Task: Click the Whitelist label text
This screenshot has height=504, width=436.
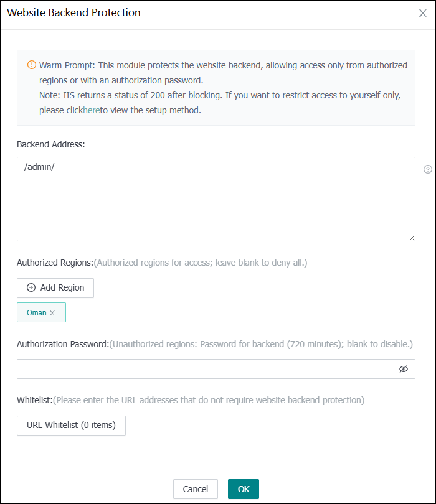Action: click(x=35, y=400)
